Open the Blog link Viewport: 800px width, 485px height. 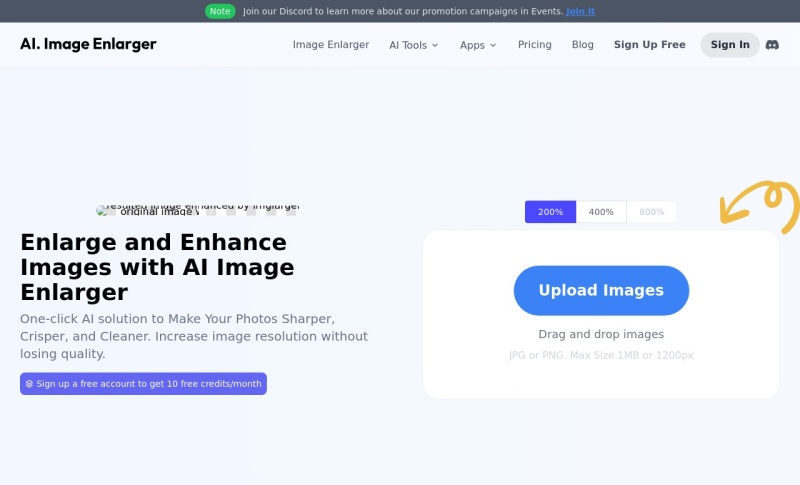point(582,45)
